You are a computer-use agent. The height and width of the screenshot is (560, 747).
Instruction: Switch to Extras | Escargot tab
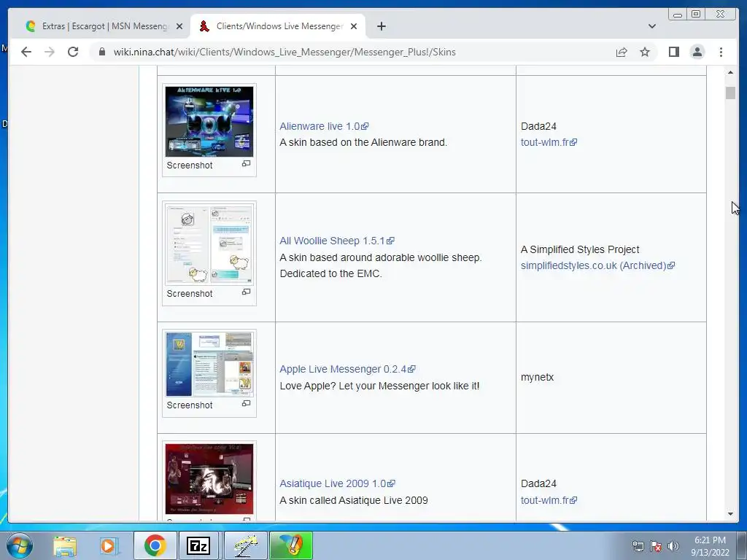pos(99,26)
